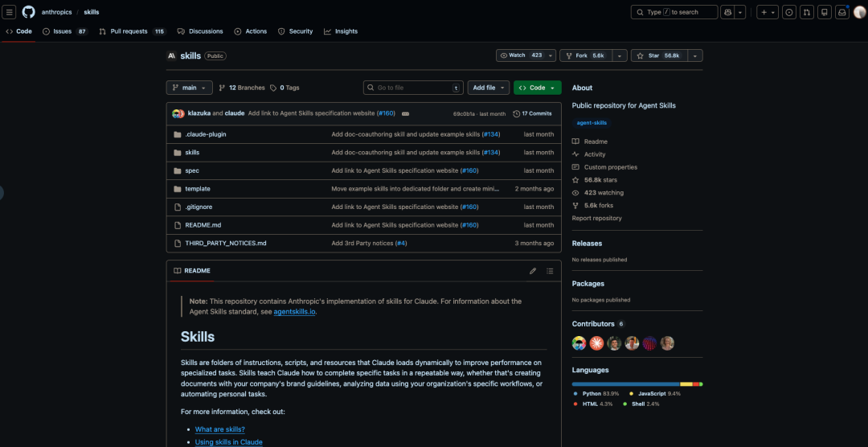The width and height of the screenshot is (868, 447).
Task: Click the anthropics owner breadcrumb
Action: pyautogui.click(x=56, y=12)
